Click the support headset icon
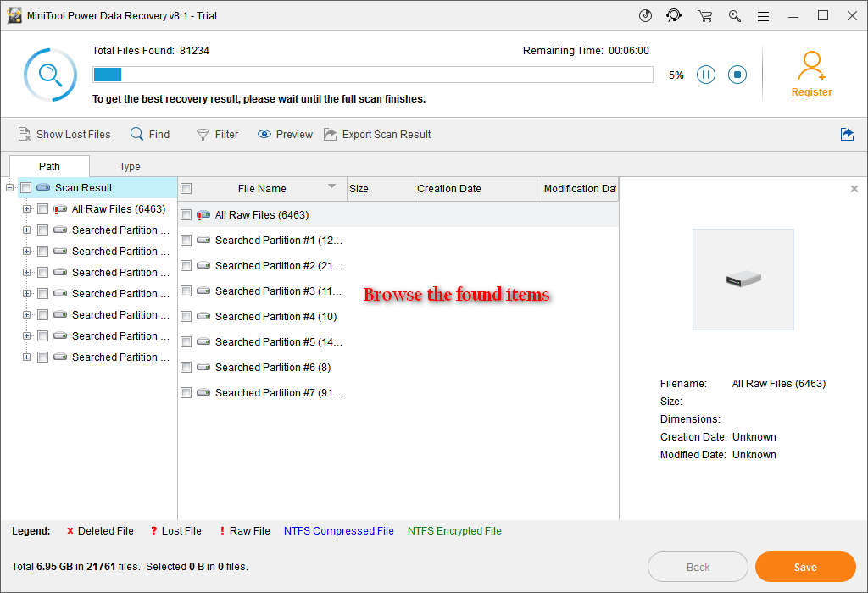Screen dimensions: 868x593 [x=674, y=15]
